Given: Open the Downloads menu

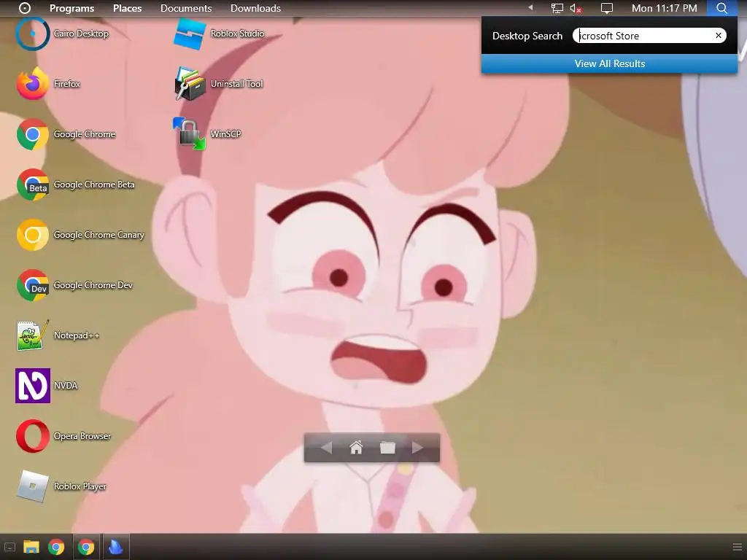Looking at the screenshot, I should [255, 8].
